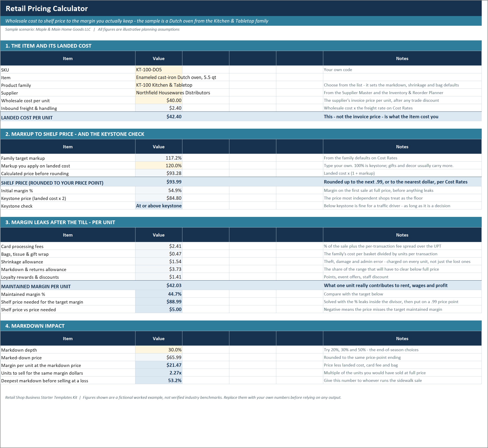
Task: Select the Marked-down price $65.99 cell
Action: (x=158, y=357)
